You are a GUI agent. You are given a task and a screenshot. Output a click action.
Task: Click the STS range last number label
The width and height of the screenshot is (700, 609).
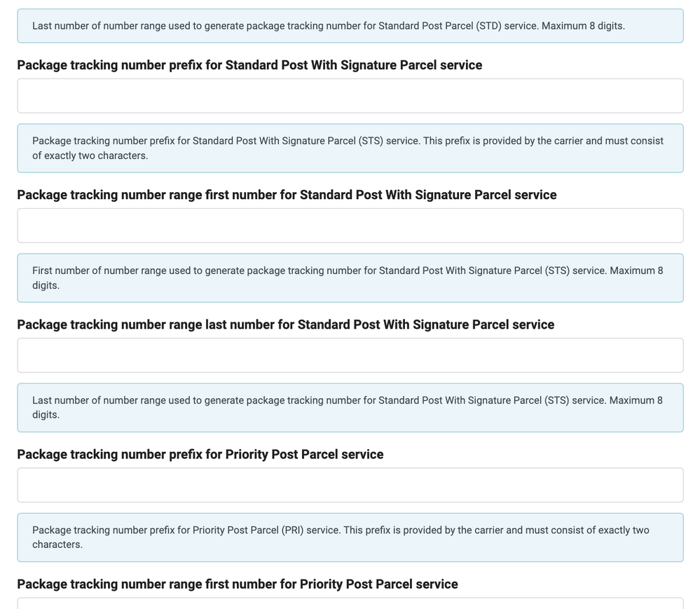tap(285, 324)
